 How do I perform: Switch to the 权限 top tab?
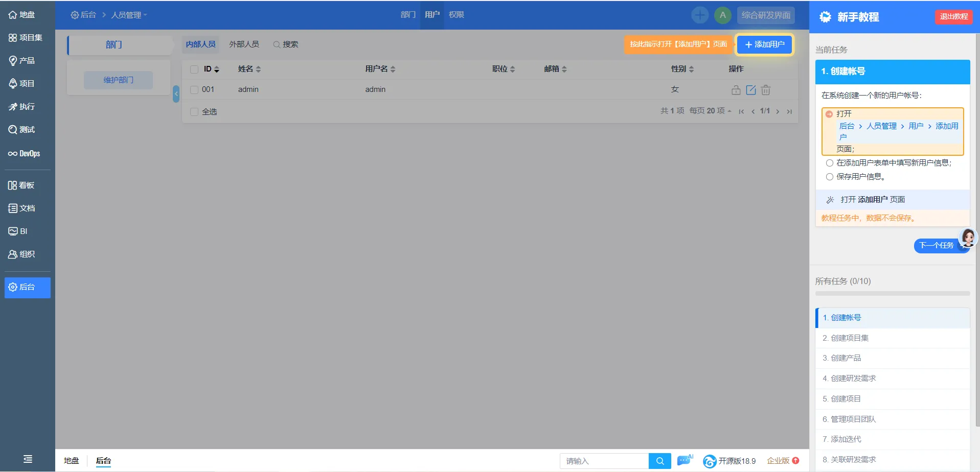tap(457, 15)
